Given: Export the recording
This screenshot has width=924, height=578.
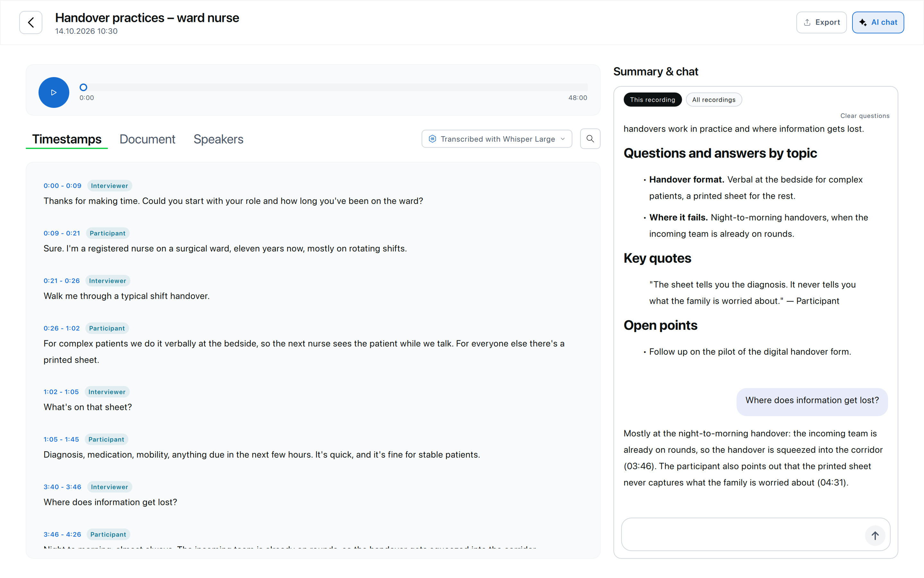Looking at the screenshot, I should 821,22.
